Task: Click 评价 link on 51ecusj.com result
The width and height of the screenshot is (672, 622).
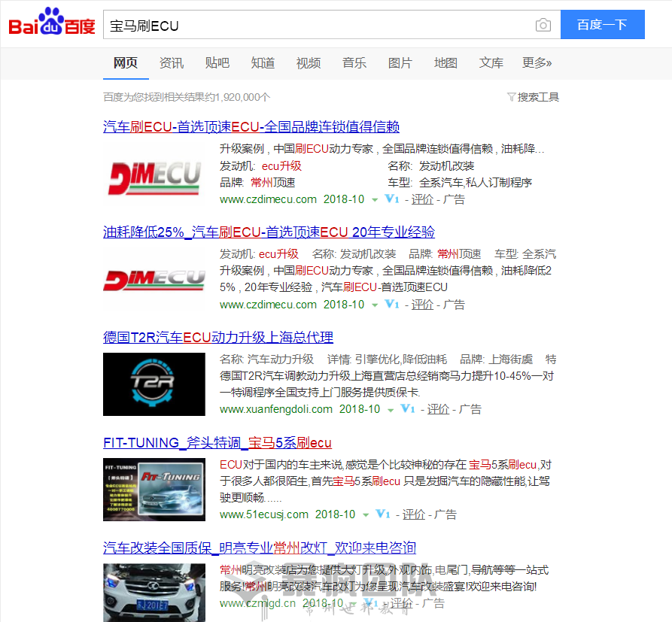Action: point(413,514)
